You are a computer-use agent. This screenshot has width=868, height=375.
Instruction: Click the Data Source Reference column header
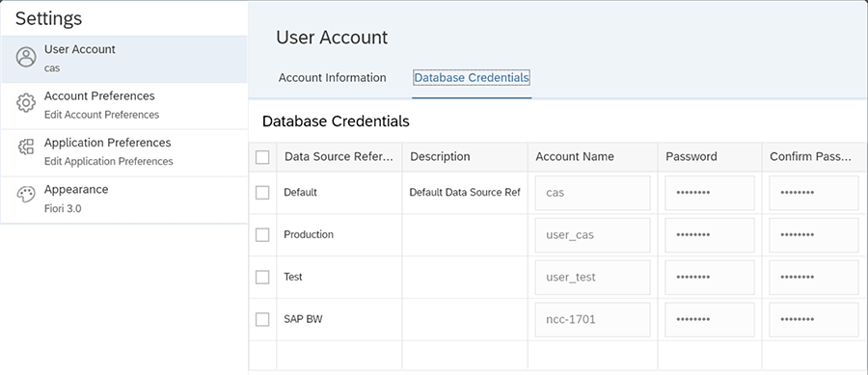339,157
